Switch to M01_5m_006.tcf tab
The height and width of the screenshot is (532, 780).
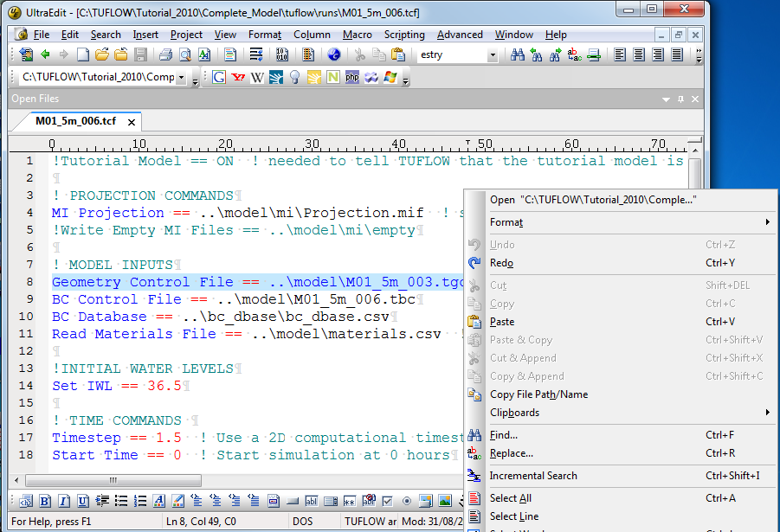(75, 121)
